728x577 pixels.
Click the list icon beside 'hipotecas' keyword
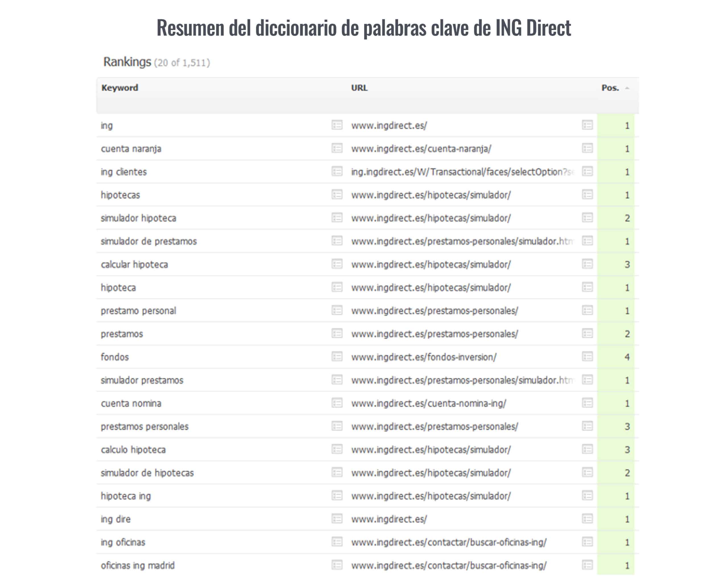[x=337, y=194]
